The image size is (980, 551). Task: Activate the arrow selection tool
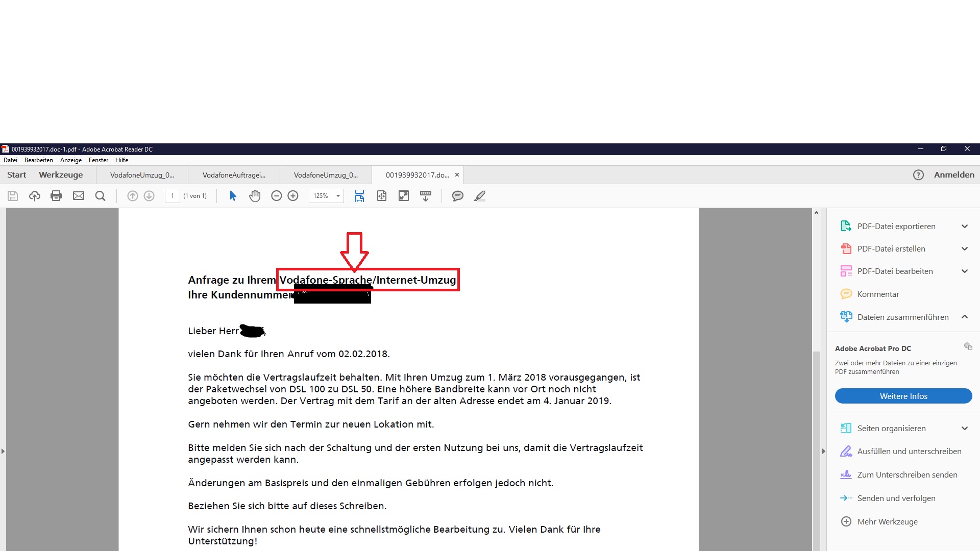pos(233,196)
